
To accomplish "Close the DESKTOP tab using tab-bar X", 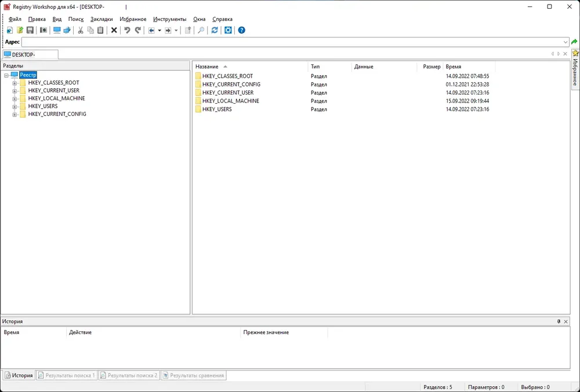I will tap(565, 54).
